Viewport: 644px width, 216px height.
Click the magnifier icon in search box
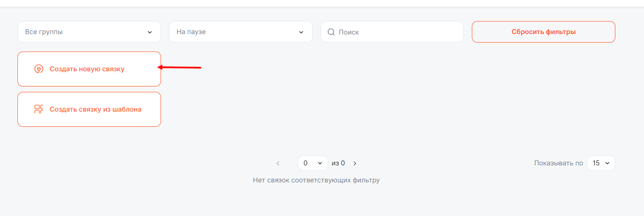tap(331, 32)
